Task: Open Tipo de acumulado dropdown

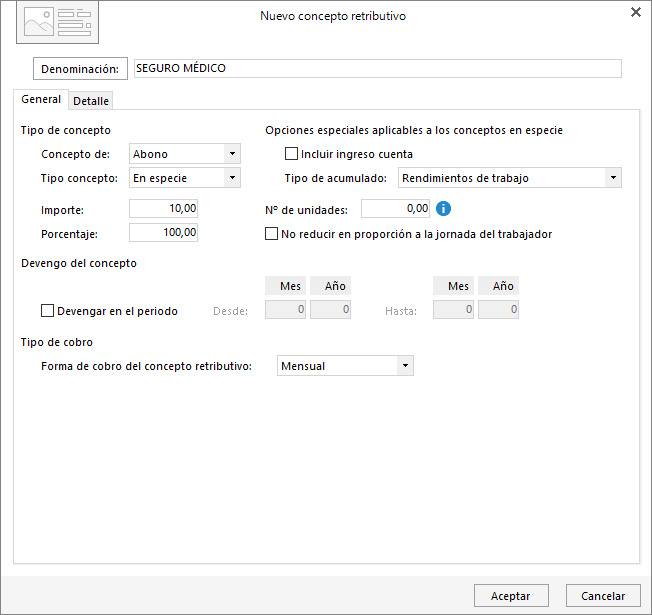Action: [x=510, y=178]
